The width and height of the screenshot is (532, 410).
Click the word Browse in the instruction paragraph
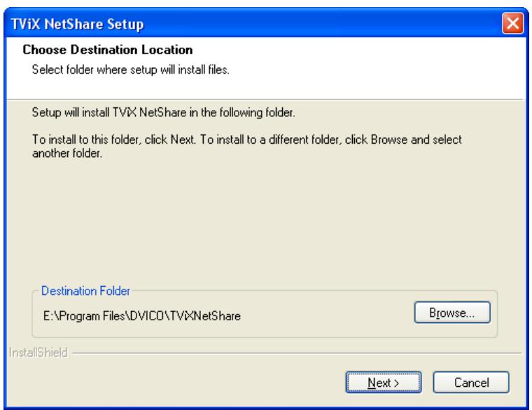click(389, 139)
